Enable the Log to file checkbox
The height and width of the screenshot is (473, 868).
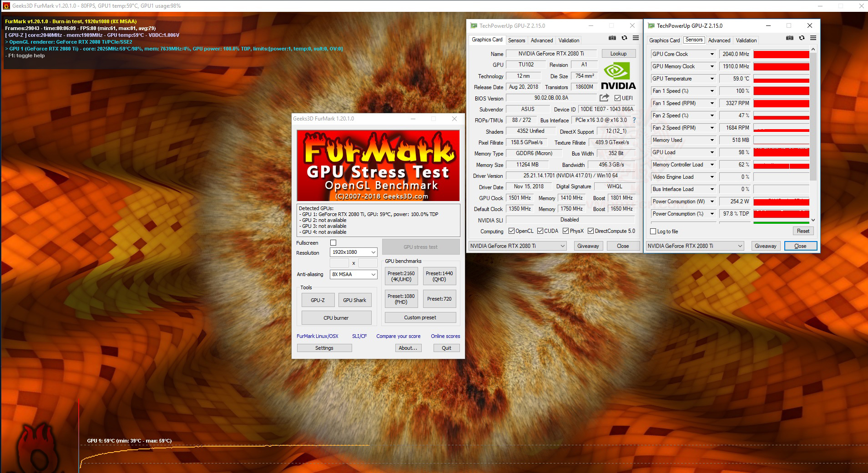[x=653, y=231]
